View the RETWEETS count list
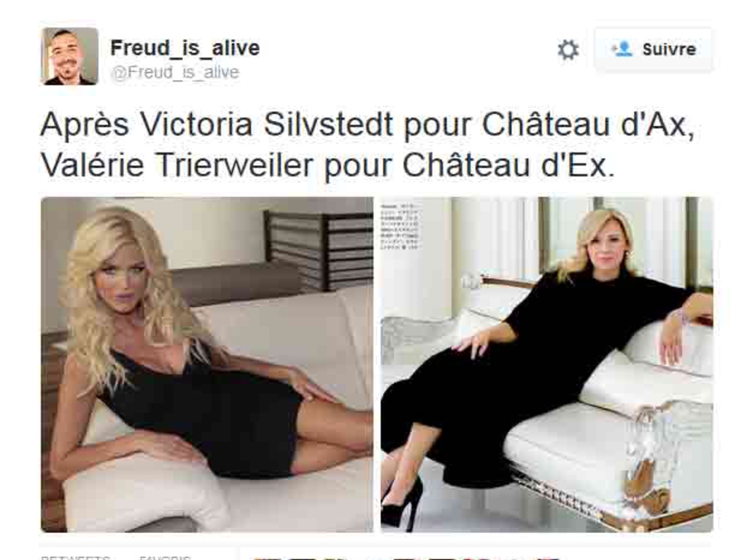The image size is (747, 560). 75,557
